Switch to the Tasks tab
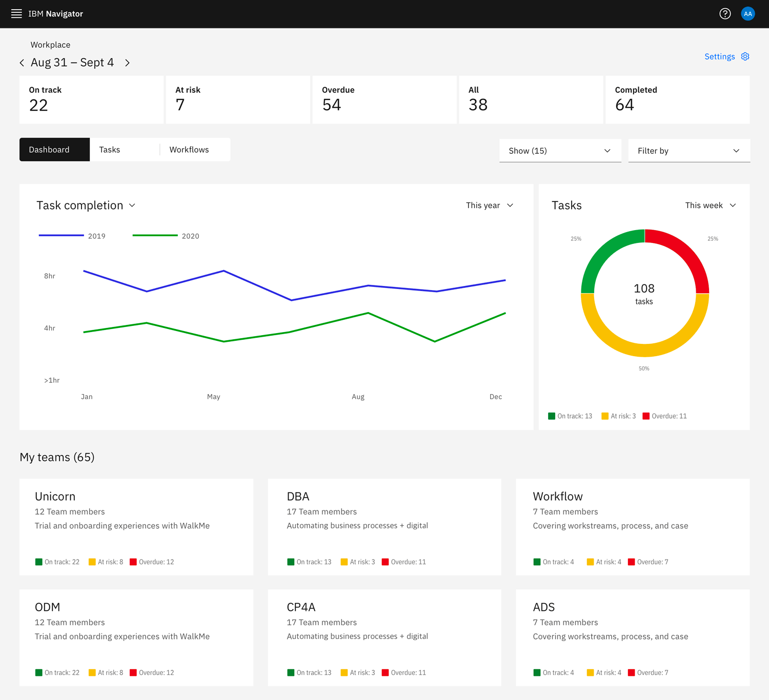Image resolution: width=769 pixels, height=700 pixels. click(x=125, y=150)
